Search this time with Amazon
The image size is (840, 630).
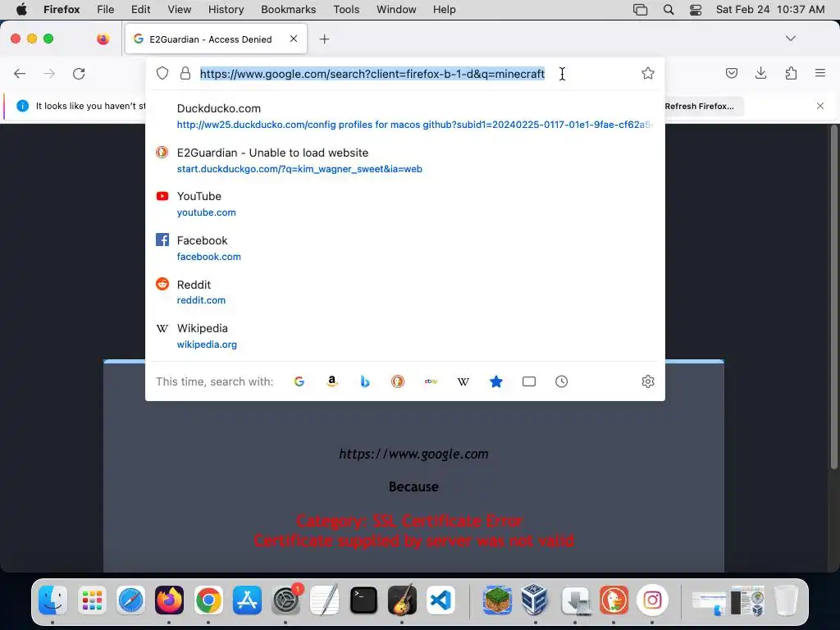point(332,381)
